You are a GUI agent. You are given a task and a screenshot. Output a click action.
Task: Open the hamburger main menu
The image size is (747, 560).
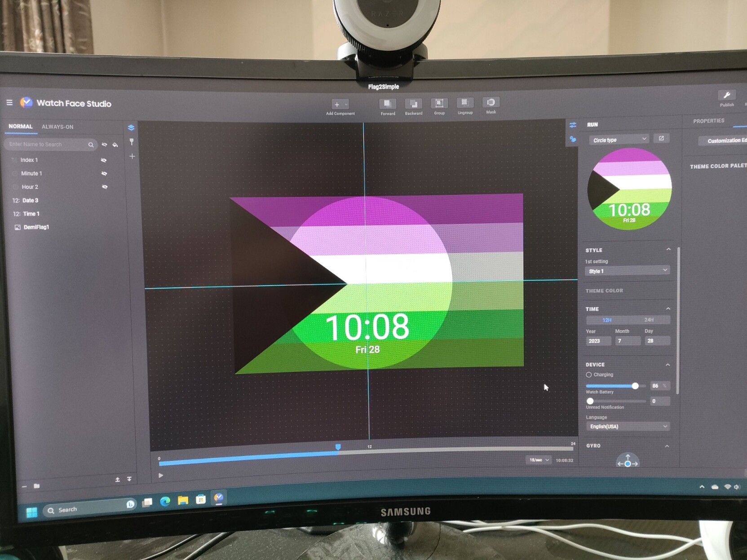pyautogui.click(x=9, y=102)
